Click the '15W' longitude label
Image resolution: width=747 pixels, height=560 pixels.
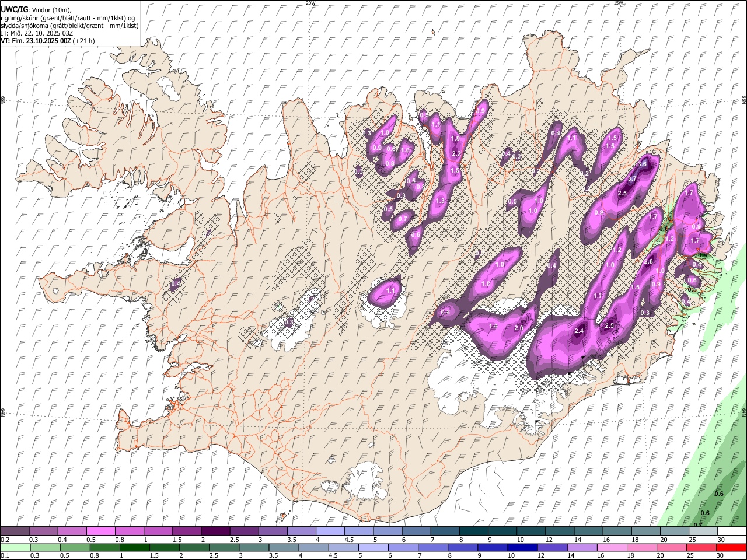(618, 3)
